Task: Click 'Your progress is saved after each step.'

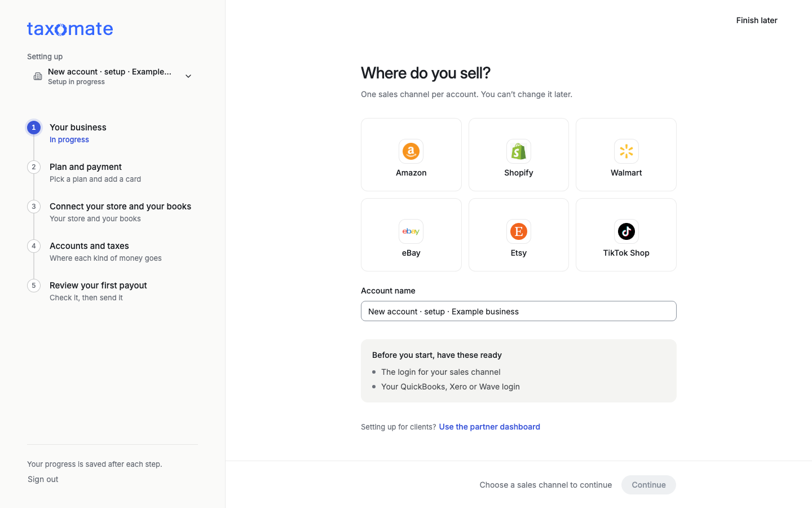Action: pos(95,464)
